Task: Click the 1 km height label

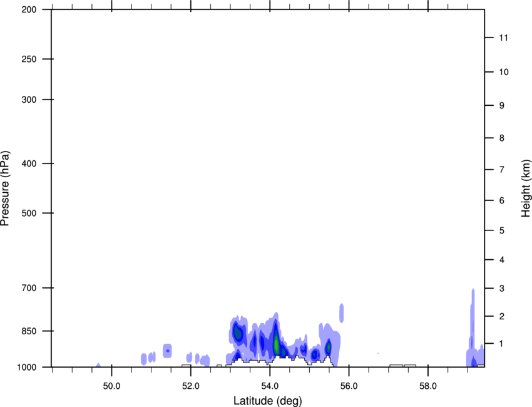Action: tap(501, 344)
